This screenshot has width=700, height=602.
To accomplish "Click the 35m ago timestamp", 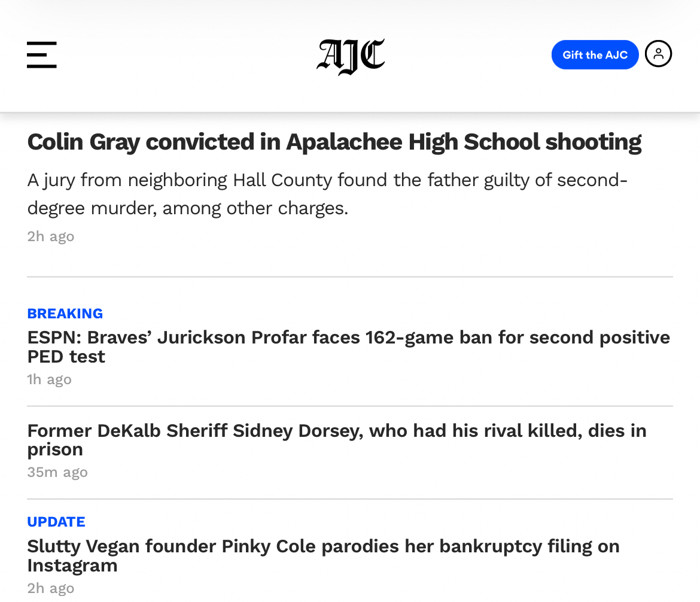I will 57,472.
